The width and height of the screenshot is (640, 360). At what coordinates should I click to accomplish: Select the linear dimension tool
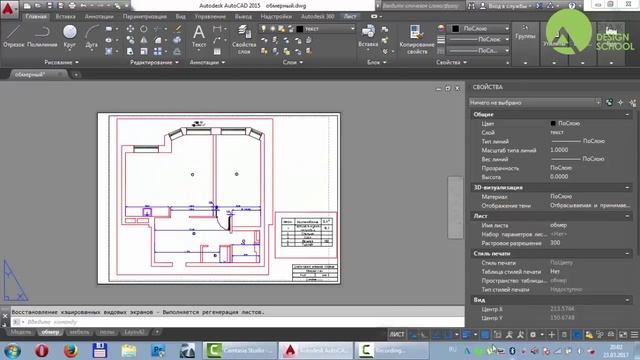coord(217,29)
